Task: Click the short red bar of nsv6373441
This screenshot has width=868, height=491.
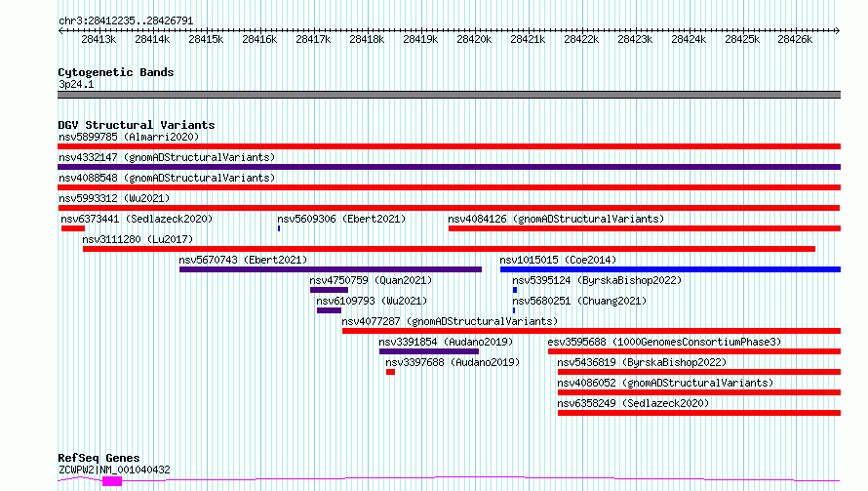Action: pyautogui.click(x=73, y=228)
